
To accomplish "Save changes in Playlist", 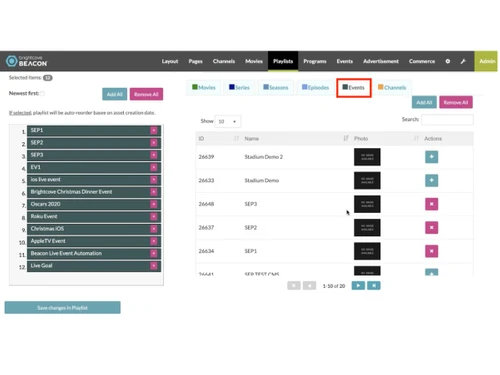I will coord(62,308).
